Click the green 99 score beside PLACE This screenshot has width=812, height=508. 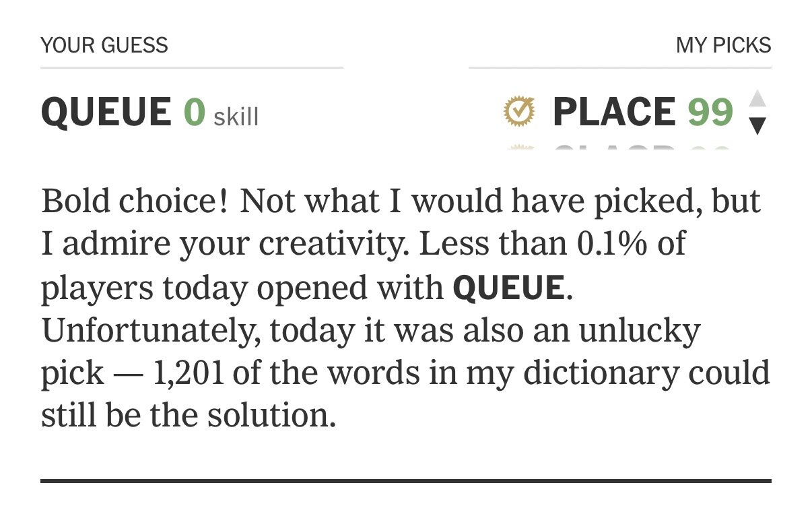click(710, 112)
